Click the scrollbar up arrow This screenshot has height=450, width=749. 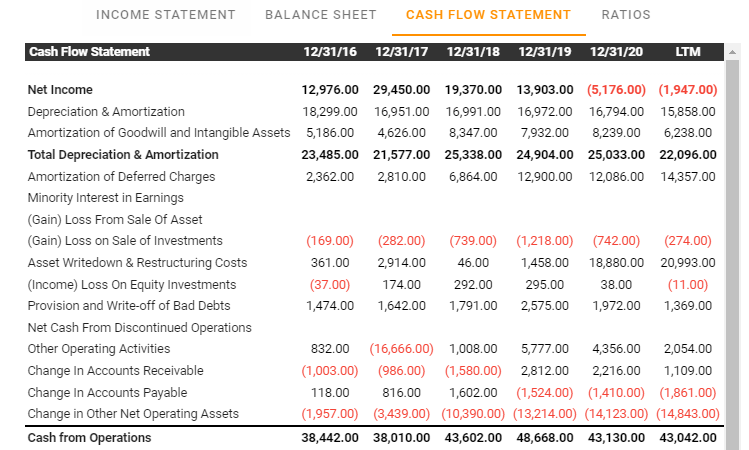732,51
